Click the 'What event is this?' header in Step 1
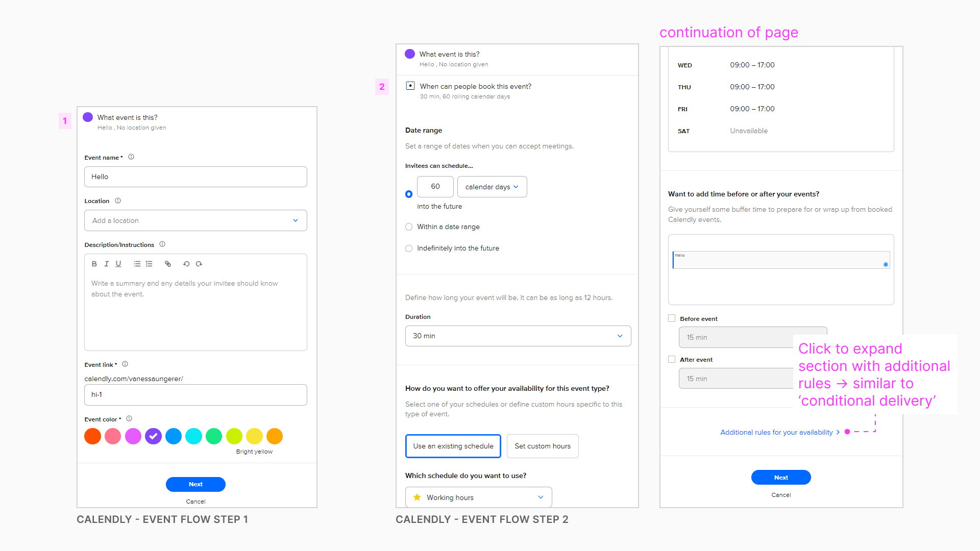Image resolution: width=980 pixels, height=551 pixels. 128,117
